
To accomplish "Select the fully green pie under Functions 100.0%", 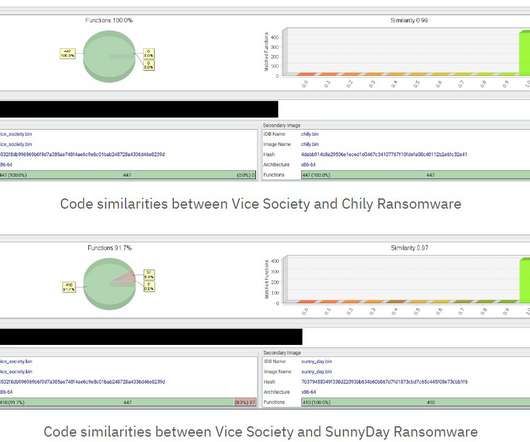I will (109, 56).
